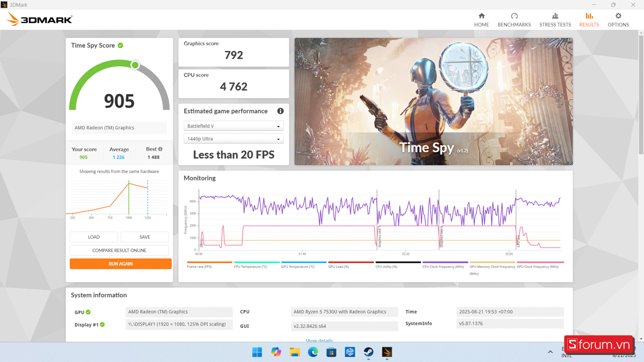Click the Graphics score value 792

tap(233, 55)
